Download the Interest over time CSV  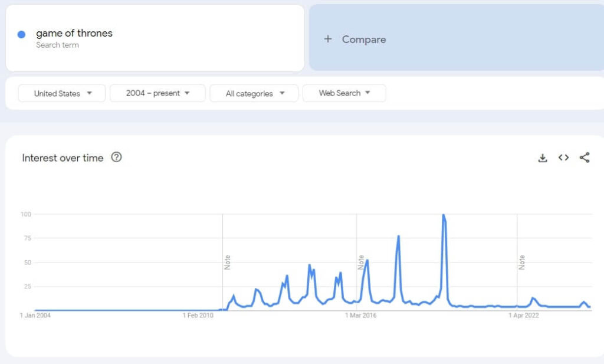click(x=543, y=158)
